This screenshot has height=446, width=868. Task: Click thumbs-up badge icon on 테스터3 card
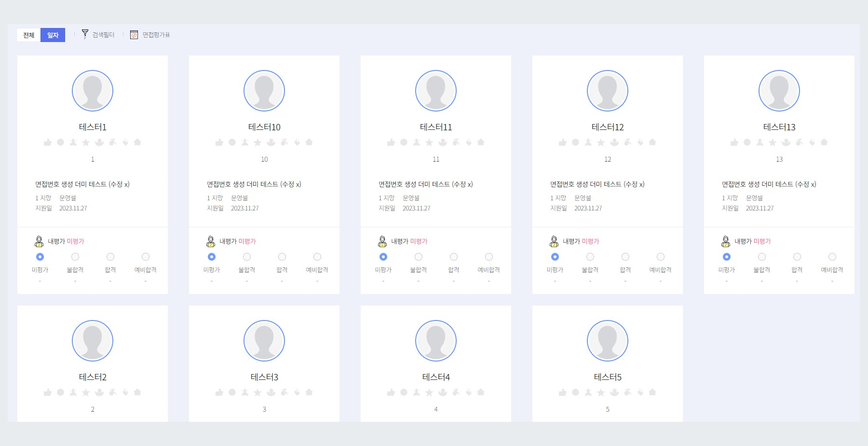219,392
